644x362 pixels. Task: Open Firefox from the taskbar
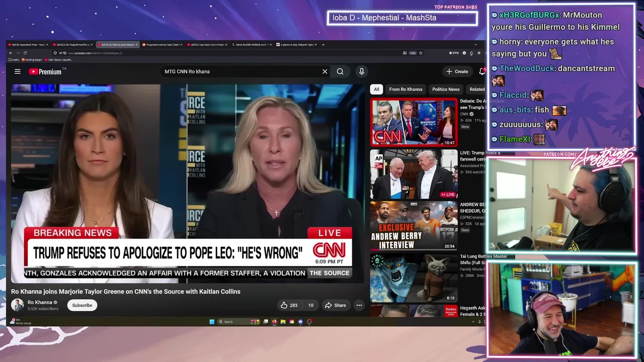[x=274, y=322]
